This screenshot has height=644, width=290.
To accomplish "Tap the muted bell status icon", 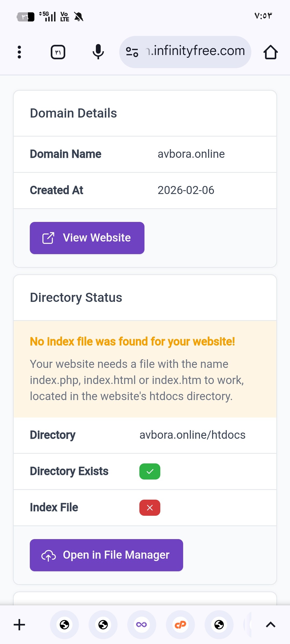I will (x=79, y=17).
